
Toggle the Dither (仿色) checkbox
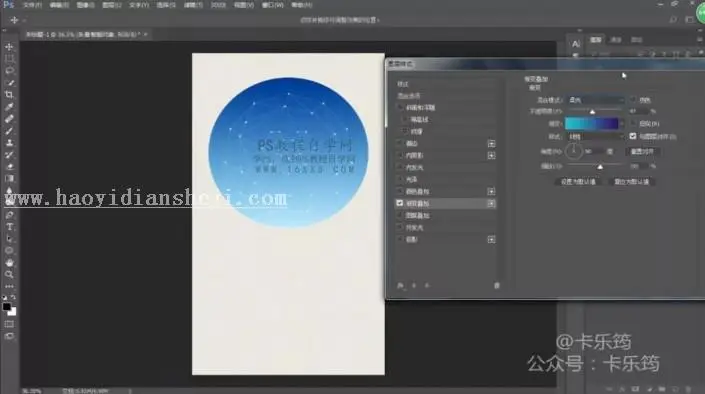click(633, 99)
